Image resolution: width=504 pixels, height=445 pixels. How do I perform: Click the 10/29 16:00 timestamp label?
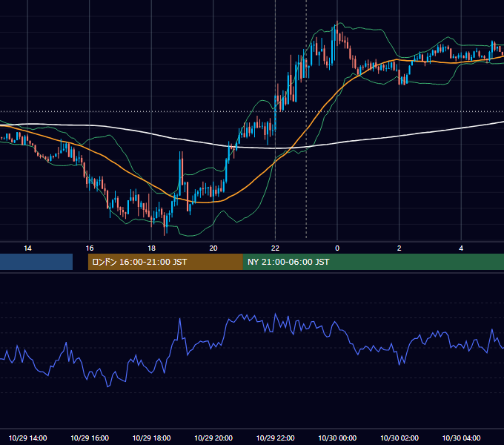(90, 438)
